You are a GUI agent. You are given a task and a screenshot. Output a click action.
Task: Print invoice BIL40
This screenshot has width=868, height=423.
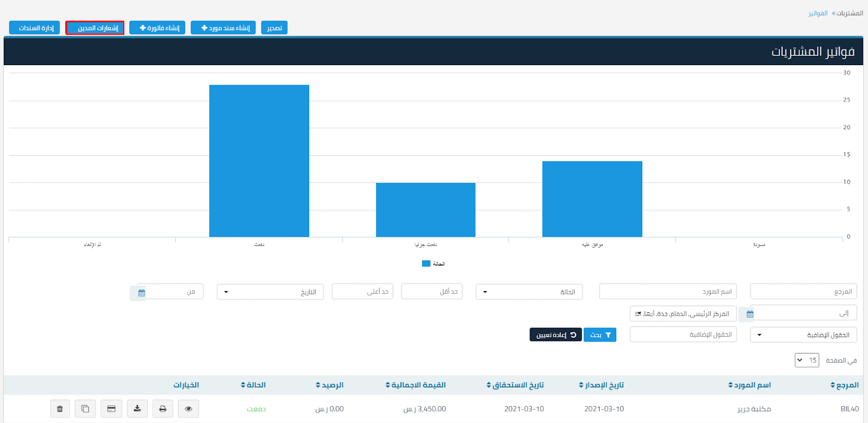[163, 409]
